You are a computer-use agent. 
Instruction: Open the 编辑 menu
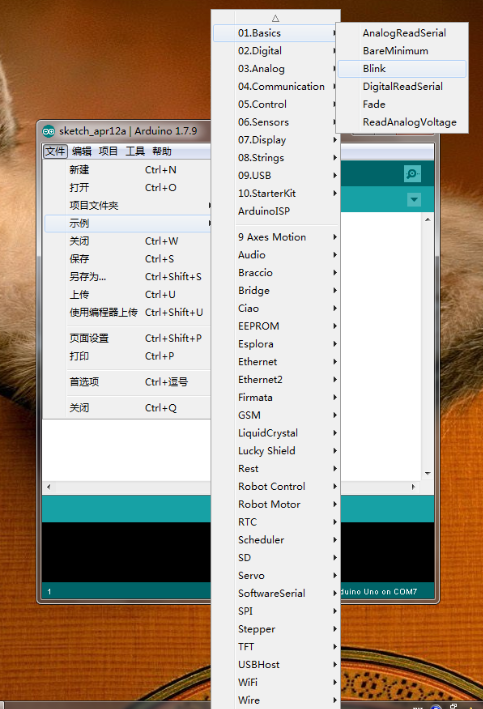coord(82,151)
